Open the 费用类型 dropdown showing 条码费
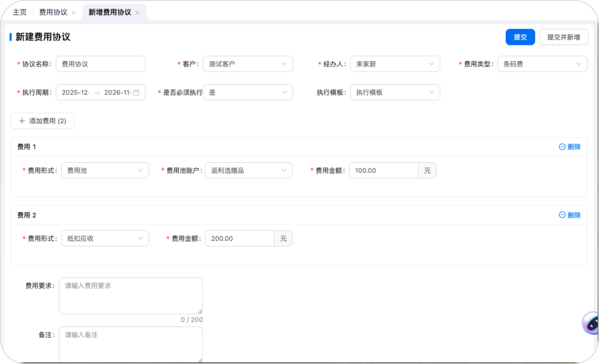This screenshot has height=364, width=599. click(542, 64)
